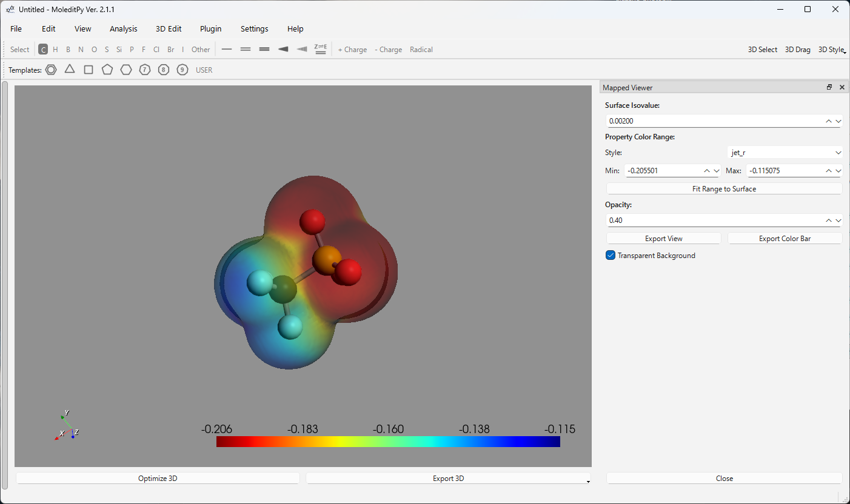Image resolution: width=850 pixels, height=504 pixels.
Task: Select the Nitrogen atom element
Action: (81, 49)
